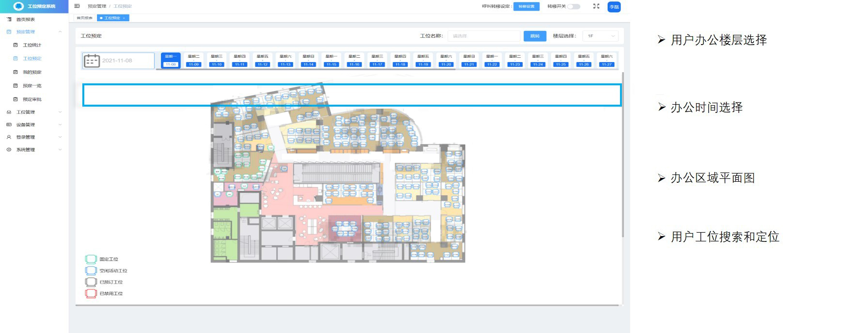This screenshot has height=333, width=868.
Task: Expand the 工位管理 sidebar menu
Action: pos(34,112)
